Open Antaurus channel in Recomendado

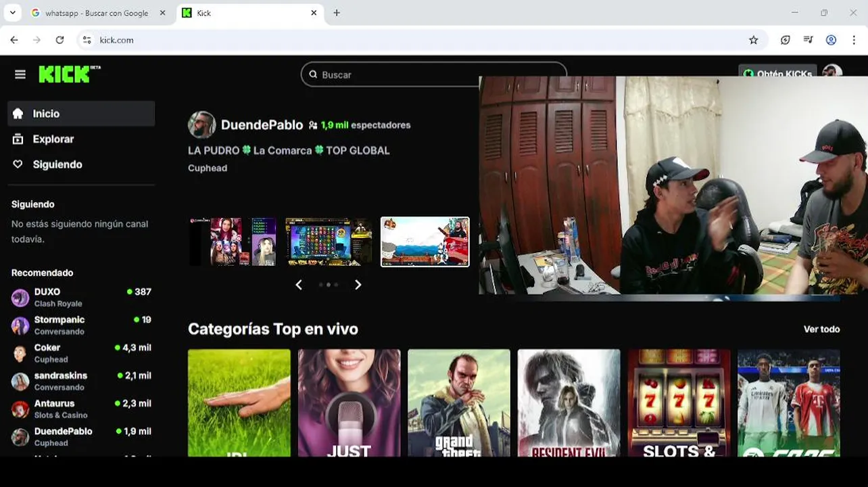[x=81, y=409]
